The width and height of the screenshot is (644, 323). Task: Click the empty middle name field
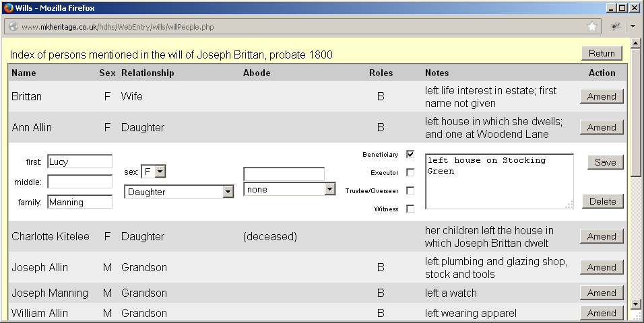79,182
